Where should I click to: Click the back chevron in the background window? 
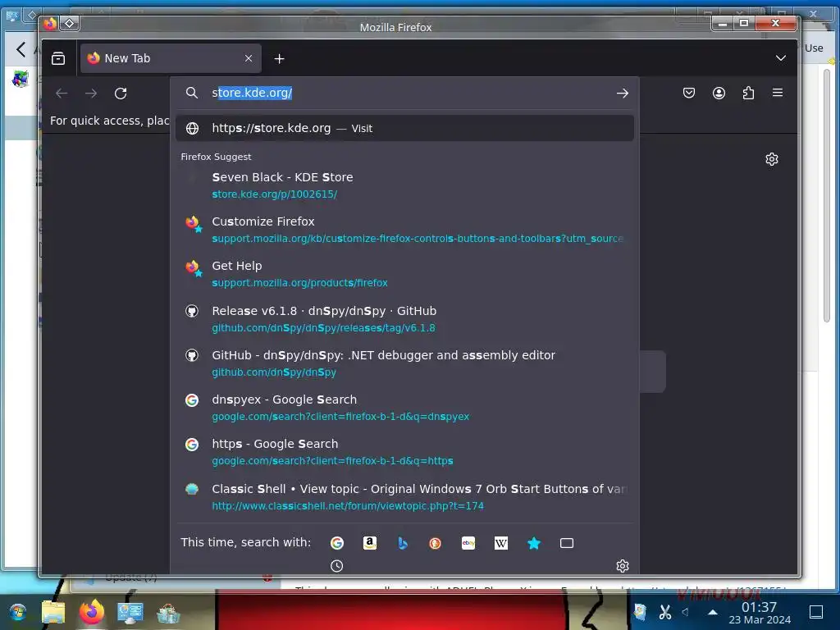[21, 50]
